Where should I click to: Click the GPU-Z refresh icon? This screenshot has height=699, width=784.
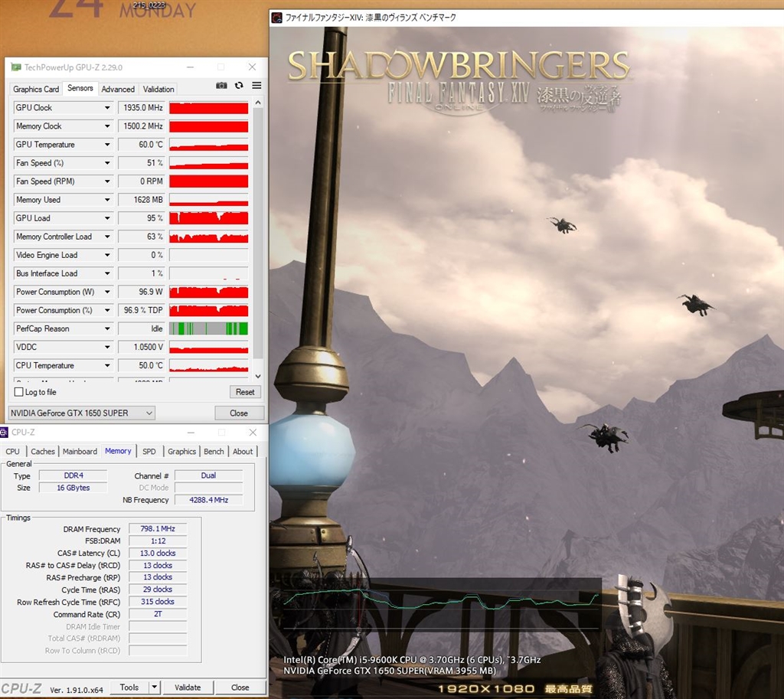[239, 86]
